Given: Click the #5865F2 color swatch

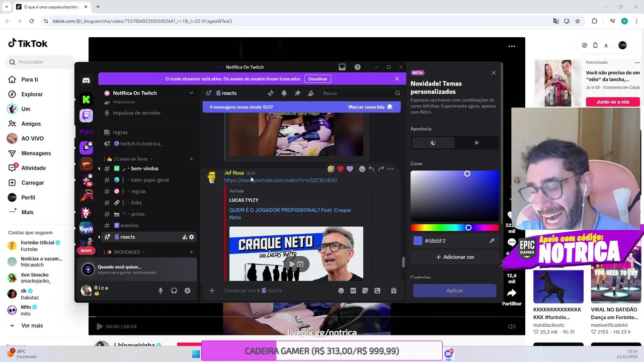Looking at the screenshot, I should click(x=418, y=241).
